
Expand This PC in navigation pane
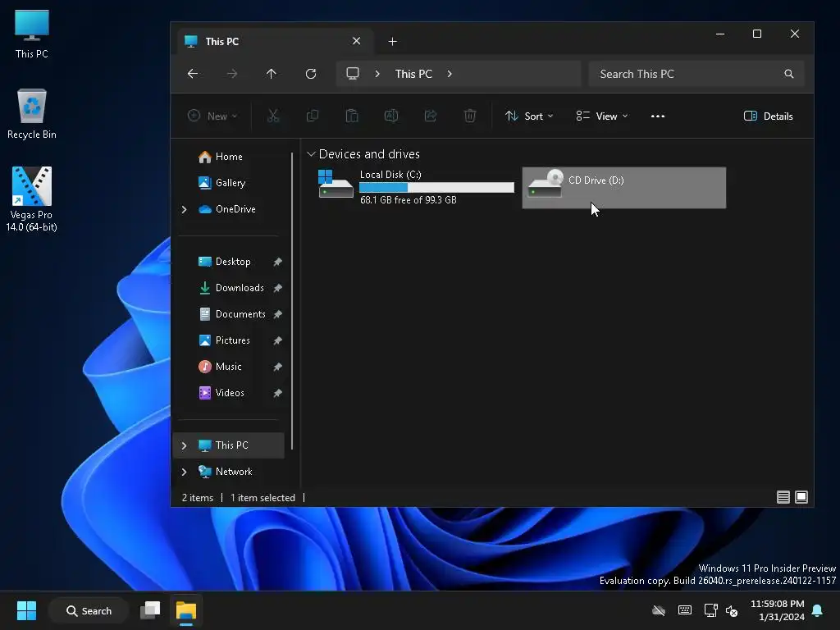(185, 445)
